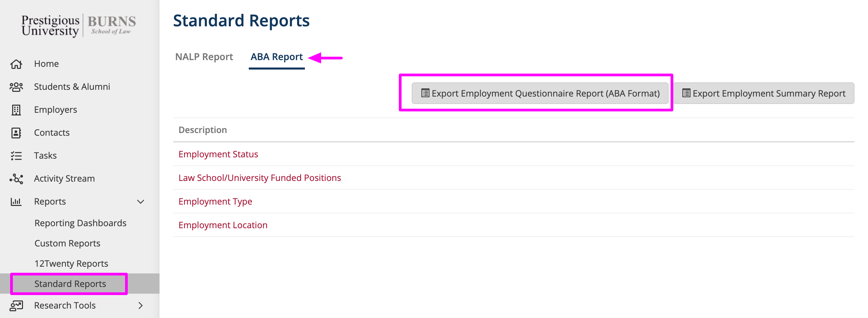This screenshot has height=318, width=868.
Task: Click the Contacts address book icon
Action: [16, 133]
